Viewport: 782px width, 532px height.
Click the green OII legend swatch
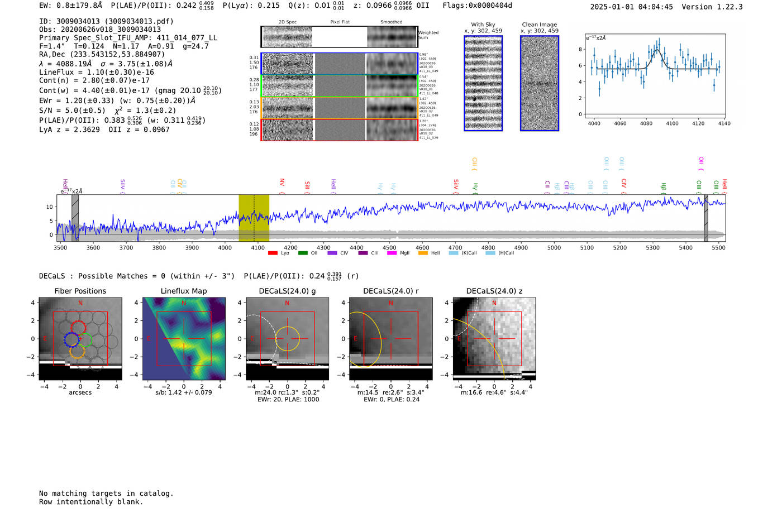[303, 253]
